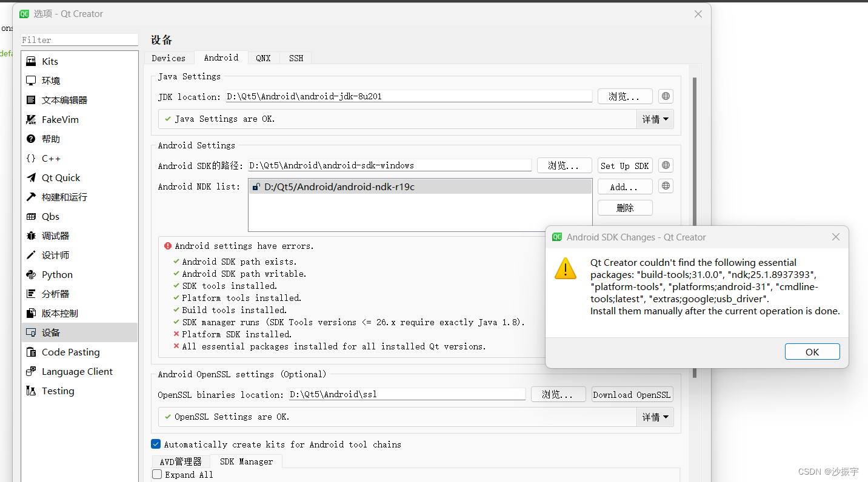The width and height of the screenshot is (868, 482).
Task: Click 'All essential packages installed' error line
Action: click(x=334, y=346)
